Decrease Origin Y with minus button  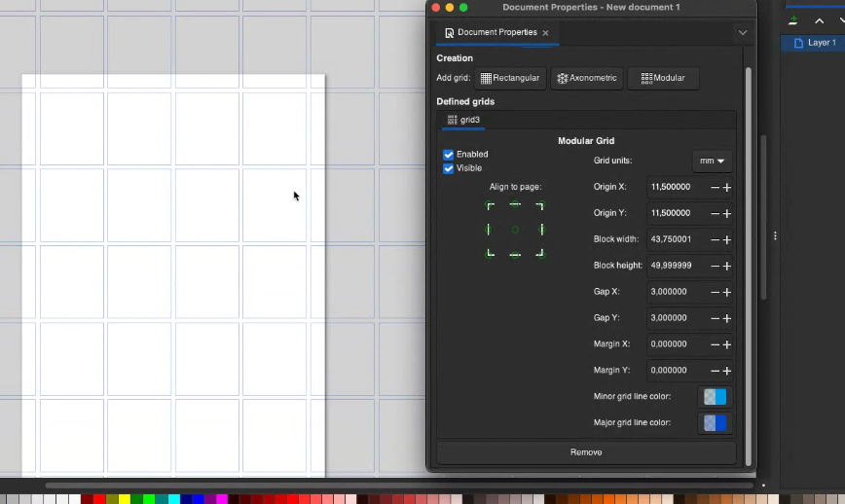pos(715,214)
